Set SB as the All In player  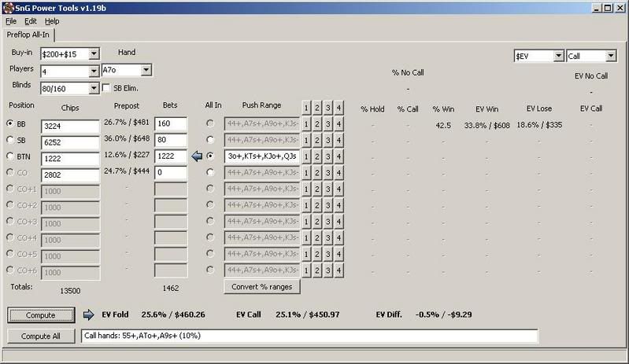coord(210,140)
